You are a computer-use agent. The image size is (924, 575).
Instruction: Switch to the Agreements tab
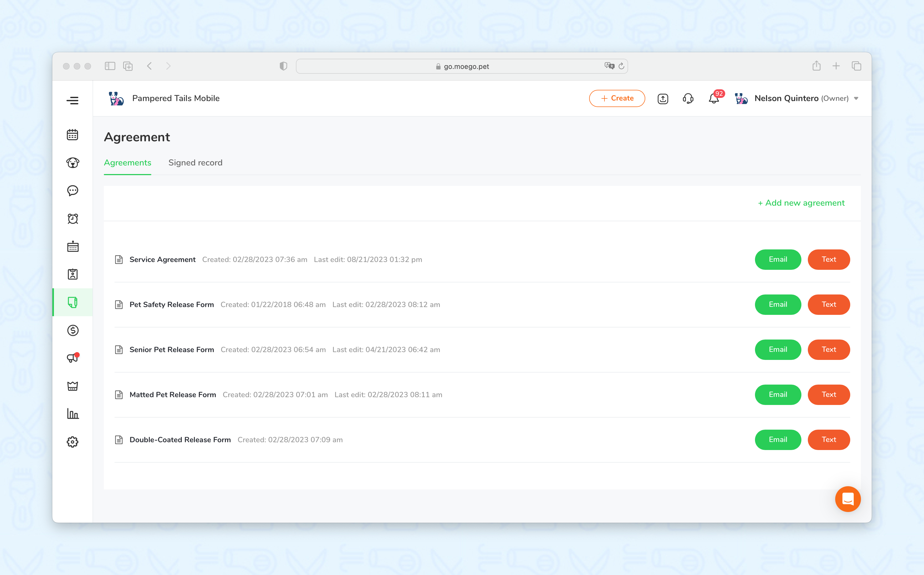point(127,163)
